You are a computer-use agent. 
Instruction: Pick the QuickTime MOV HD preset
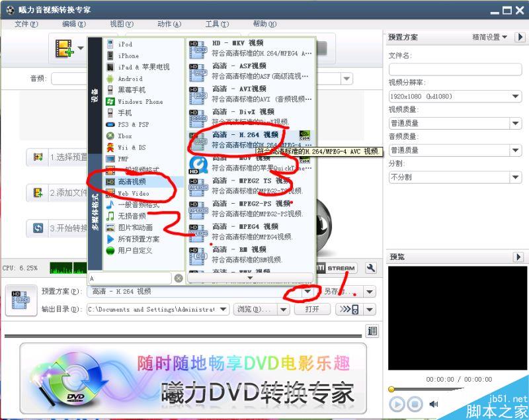point(251,163)
